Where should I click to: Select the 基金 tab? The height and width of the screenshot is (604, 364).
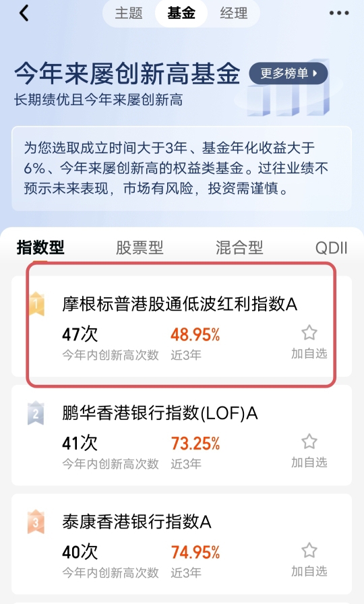click(x=181, y=13)
